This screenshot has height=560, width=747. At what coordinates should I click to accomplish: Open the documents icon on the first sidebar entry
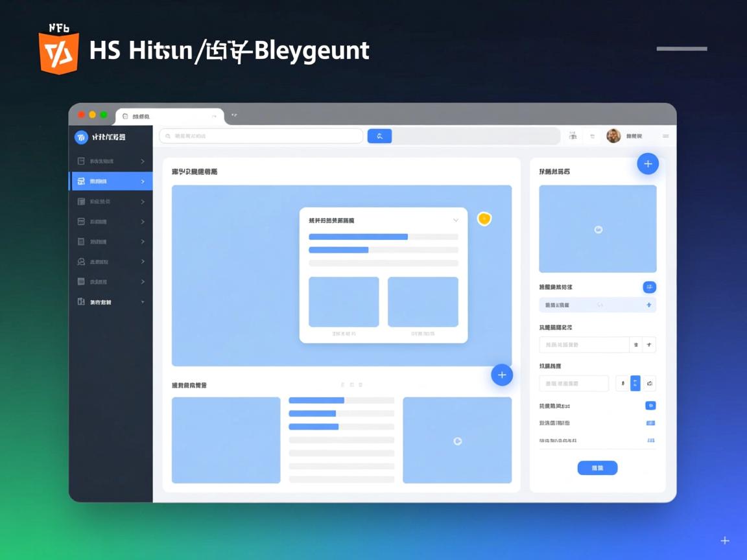82,161
